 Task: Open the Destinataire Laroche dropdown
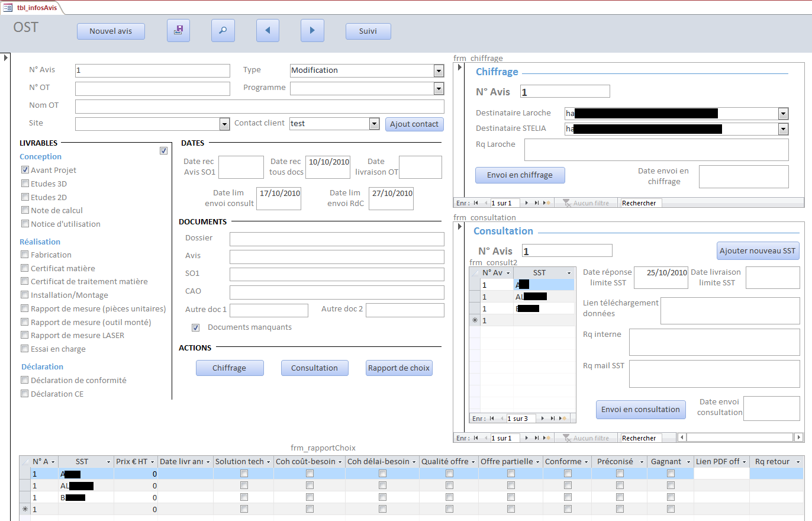[x=783, y=113]
